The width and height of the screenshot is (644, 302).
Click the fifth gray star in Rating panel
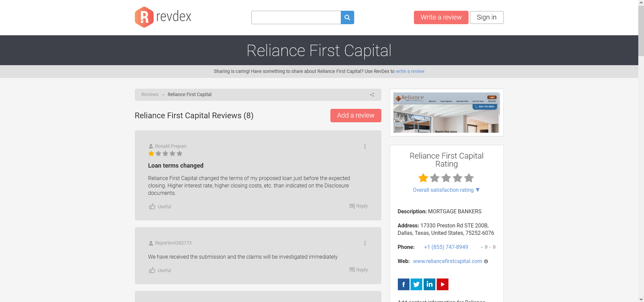click(469, 178)
